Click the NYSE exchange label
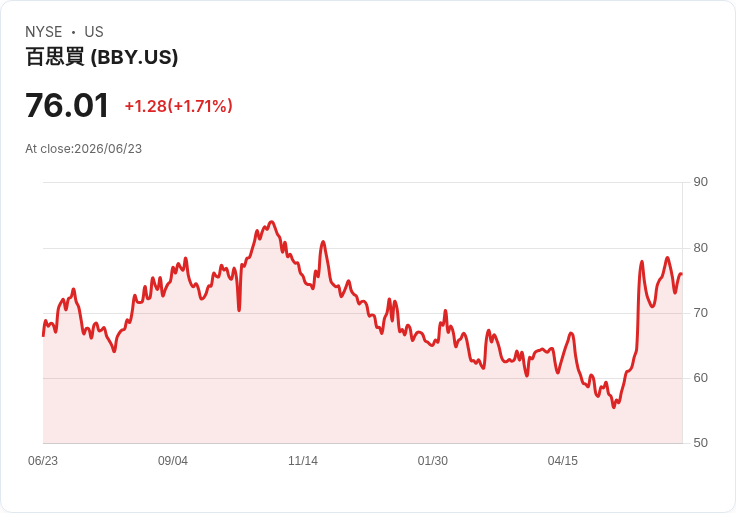Image resolution: width=736 pixels, height=513 pixels. pos(44,32)
